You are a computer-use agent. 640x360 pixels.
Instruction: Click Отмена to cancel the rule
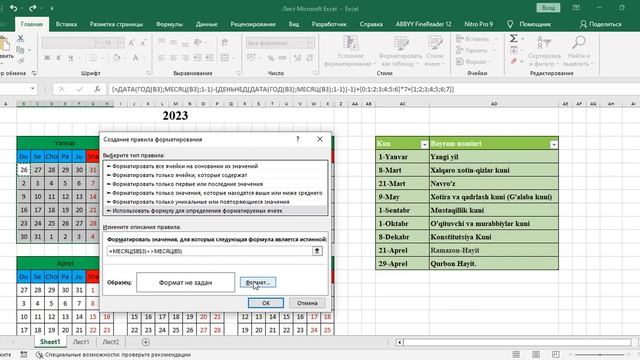click(x=307, y=303)
